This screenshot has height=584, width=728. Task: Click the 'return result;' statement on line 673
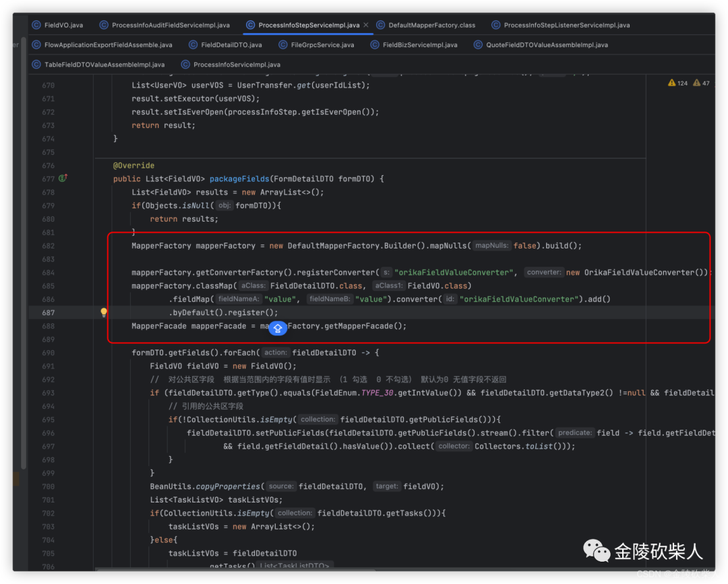click(x=163, y=126)
